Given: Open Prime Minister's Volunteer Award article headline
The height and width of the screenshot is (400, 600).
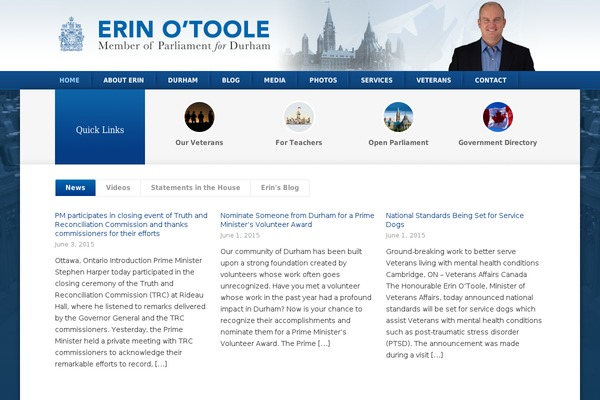Looking at the screenshot, I should 297,220.
